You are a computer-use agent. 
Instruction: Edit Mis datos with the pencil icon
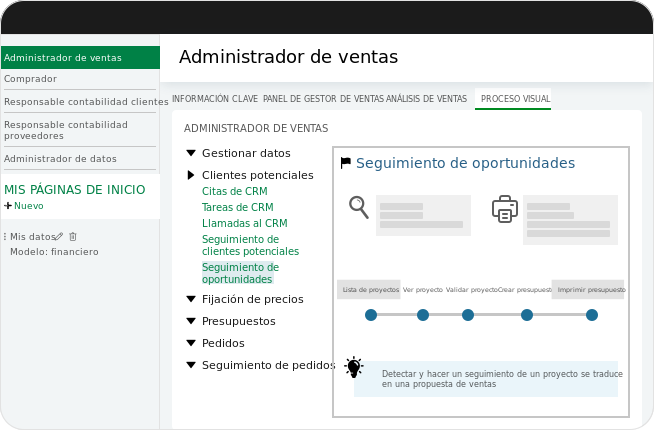[59, 237]
